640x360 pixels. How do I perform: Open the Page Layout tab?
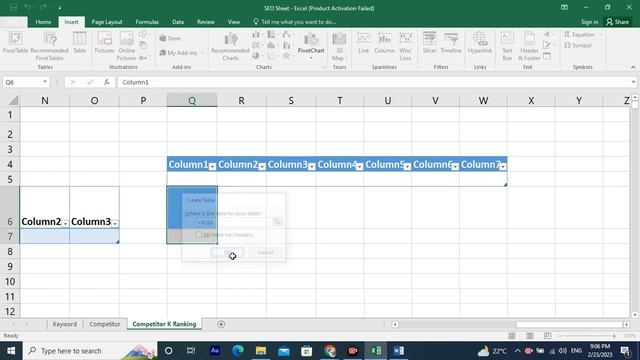point(107,22)
